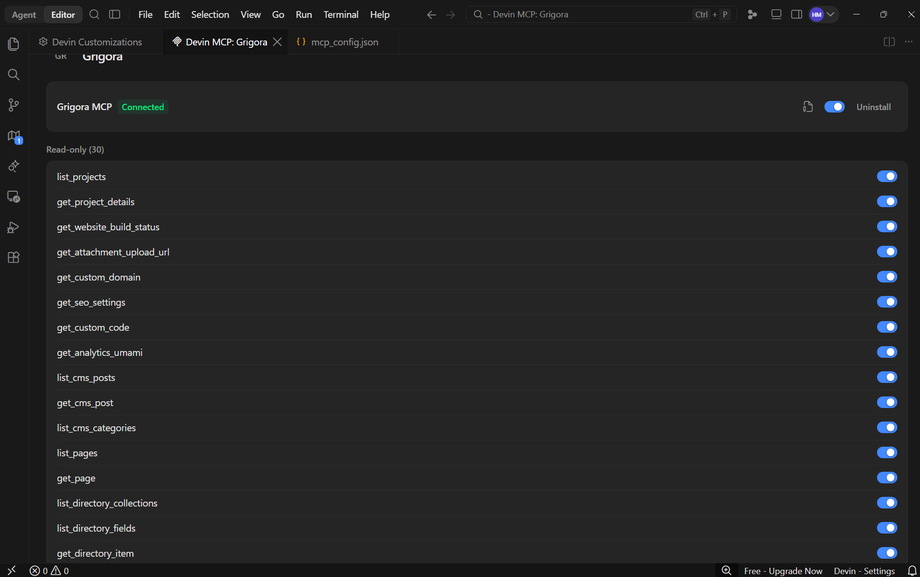Click the zoom magnifier in status bar
Image resolution: width=920 pixels, height=577 pixels.
(x=726, y=571)
